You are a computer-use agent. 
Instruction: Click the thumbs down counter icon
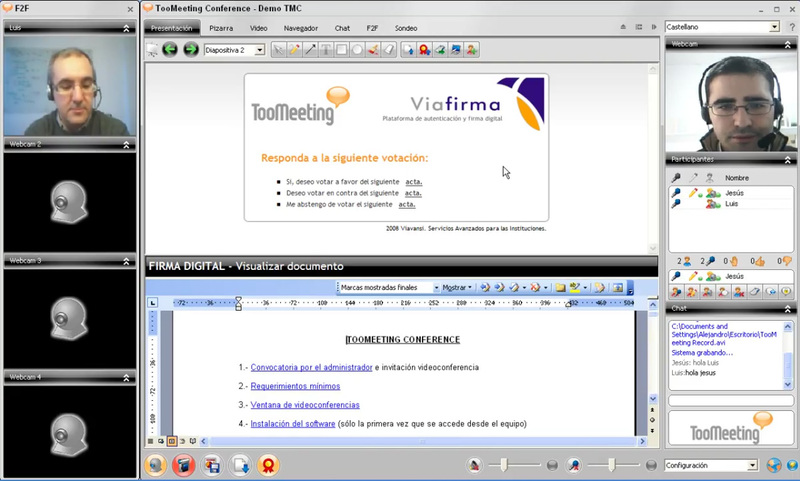click(x=787, y=261)
